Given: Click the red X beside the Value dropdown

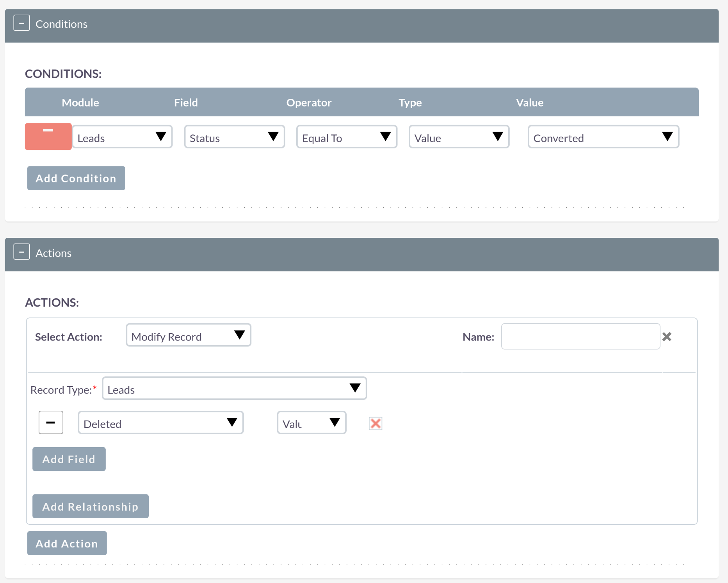Looking at the screenshot, I should point(375,423).
